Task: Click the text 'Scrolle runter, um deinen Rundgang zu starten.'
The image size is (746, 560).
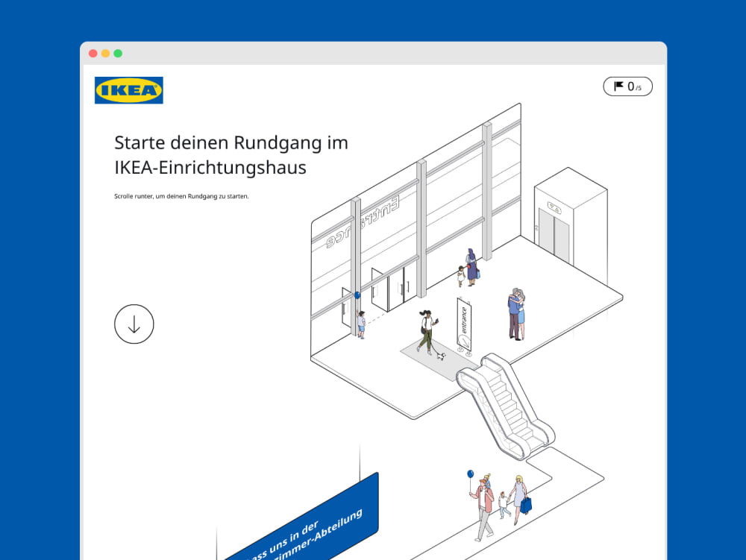Action: point(181,196)
